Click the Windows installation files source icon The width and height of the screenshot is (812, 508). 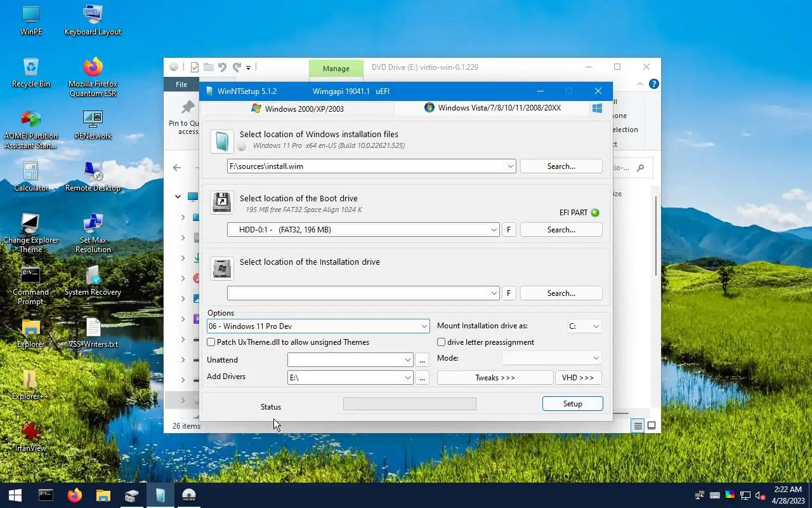tap(222, 140)
